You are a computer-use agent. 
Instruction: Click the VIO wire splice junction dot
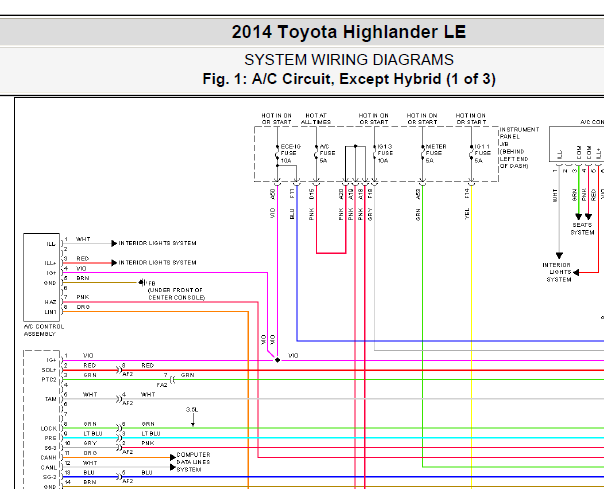tap(277, 360)
